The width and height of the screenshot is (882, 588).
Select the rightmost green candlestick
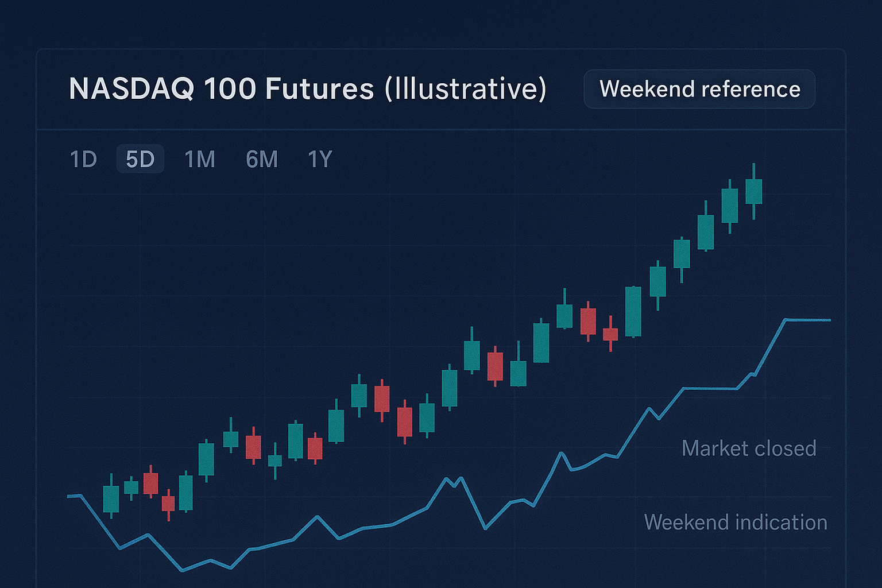point(753,192)
